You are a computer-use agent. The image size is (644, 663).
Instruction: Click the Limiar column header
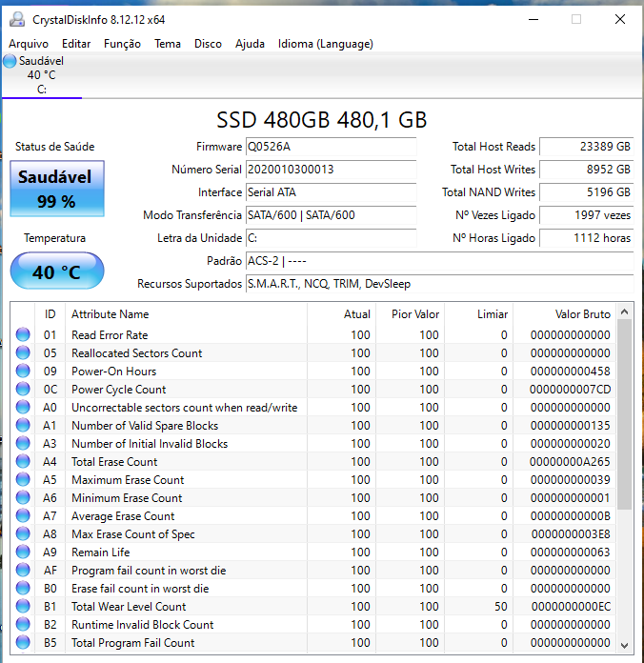[478, 314]
